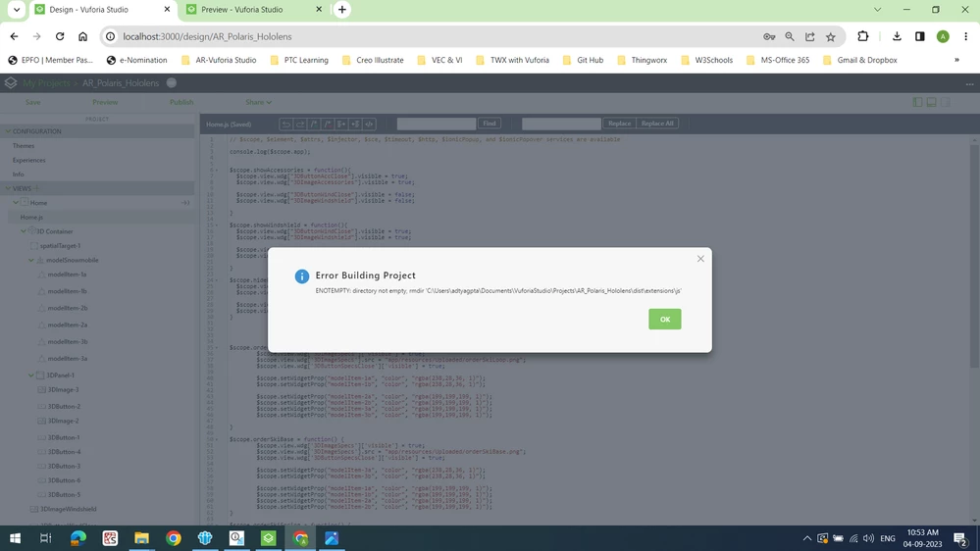Open the Share dropdown
This screenshot has width=980, height=551.
[x=258, y=102]
